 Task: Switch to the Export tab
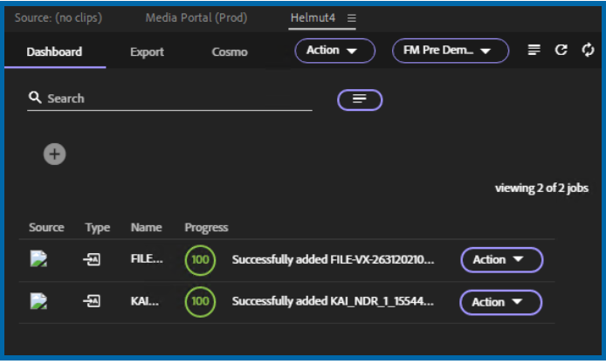pos(147,52)
